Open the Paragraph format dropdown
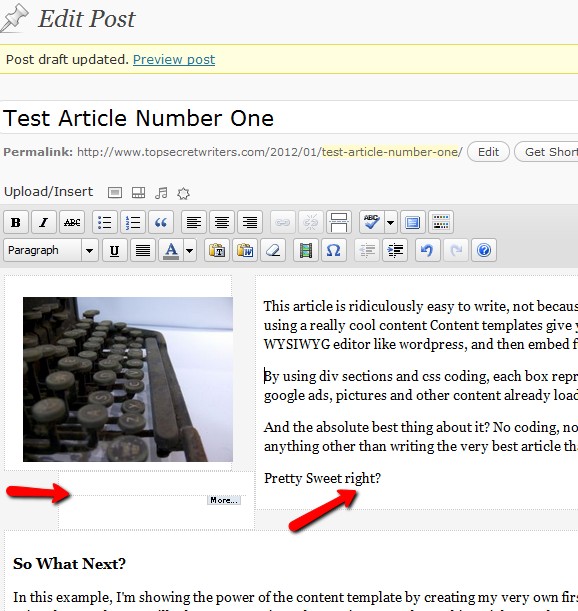578x611 pixels. tap(51, 250)
